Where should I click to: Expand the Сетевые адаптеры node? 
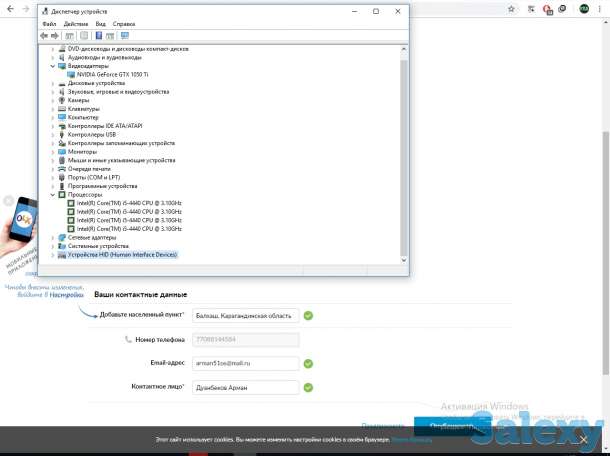click(x=53, y=238)
